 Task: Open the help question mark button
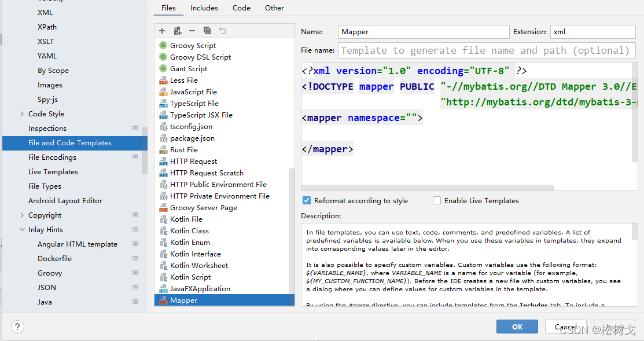tap(17, 327)
